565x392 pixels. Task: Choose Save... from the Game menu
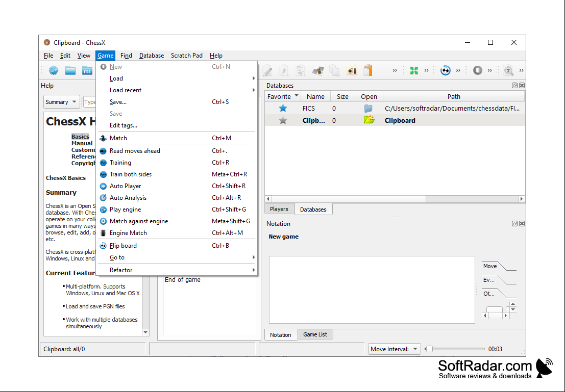click(x=177, y=102)
